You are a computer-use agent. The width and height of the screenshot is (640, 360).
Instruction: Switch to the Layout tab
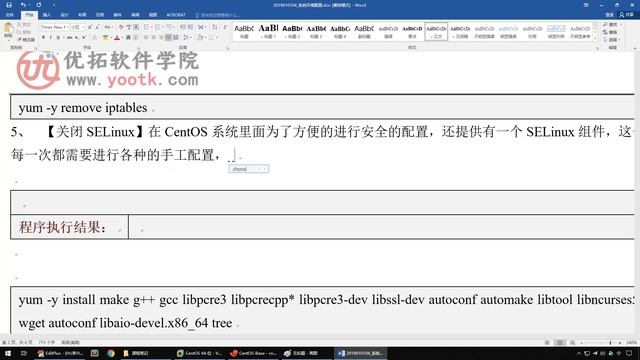pyautogui.click(x=82, y=15)
